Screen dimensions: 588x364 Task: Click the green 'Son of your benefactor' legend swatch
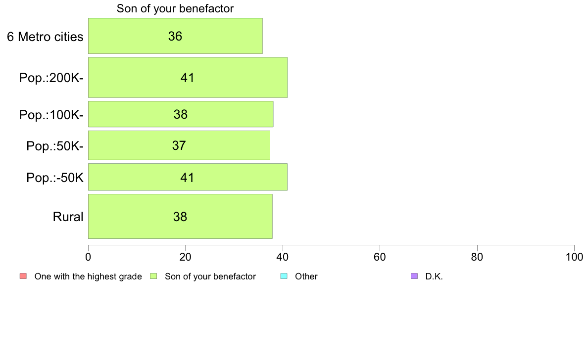[153, 276]
